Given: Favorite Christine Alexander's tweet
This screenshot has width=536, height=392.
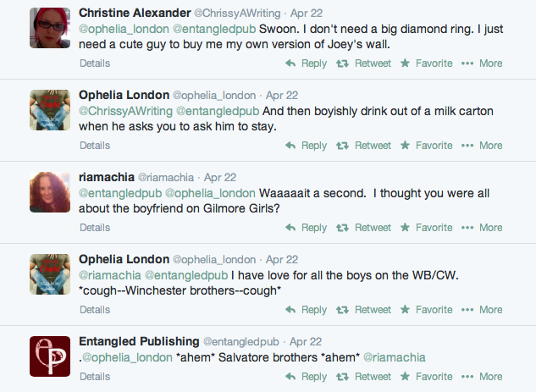Looking at the screenshot, I should tap(426, 63).
